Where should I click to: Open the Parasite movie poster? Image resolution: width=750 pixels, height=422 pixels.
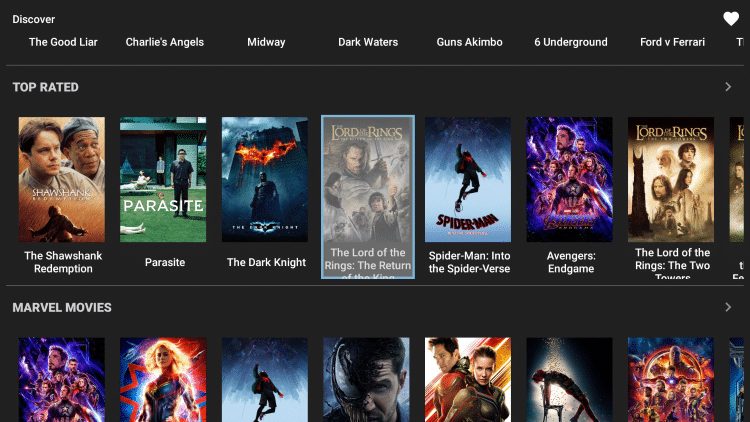[x=163, y=179]
